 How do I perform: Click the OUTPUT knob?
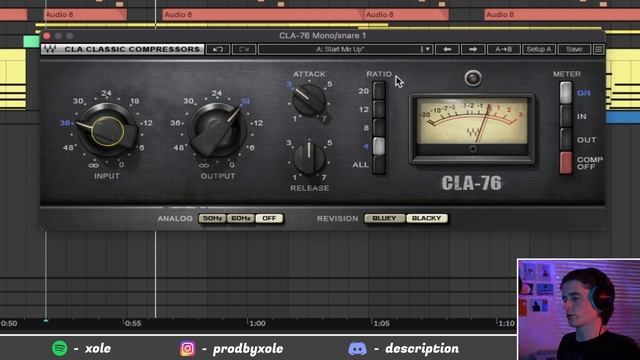(218, 130)
